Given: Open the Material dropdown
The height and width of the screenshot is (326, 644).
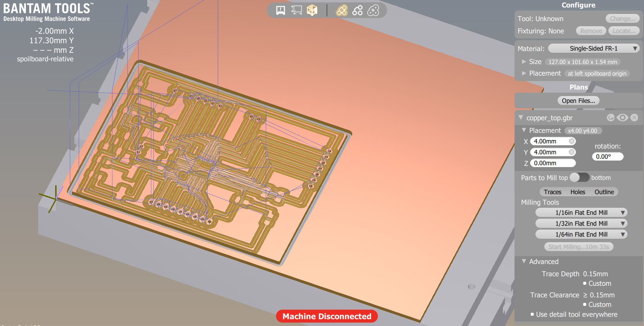Looking at the screenshot, I should (594, 48).
